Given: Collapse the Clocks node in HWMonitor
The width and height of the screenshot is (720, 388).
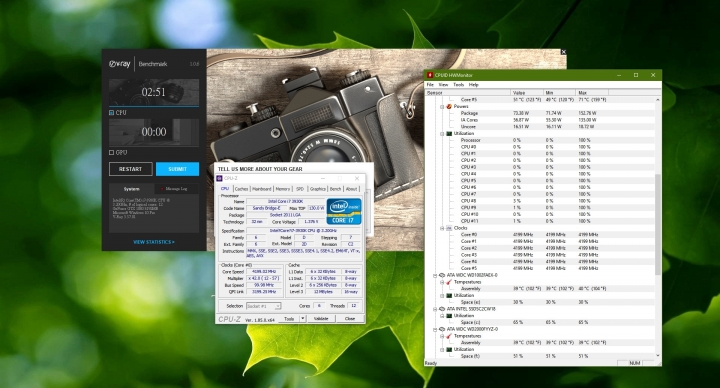Looking at the screenshot, I should [442, 228].
